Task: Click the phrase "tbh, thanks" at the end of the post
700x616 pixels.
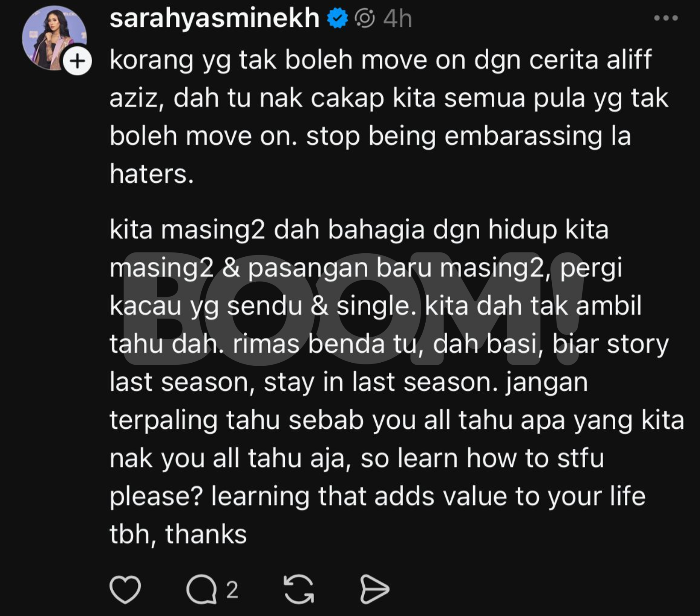Action: (178, 534)
